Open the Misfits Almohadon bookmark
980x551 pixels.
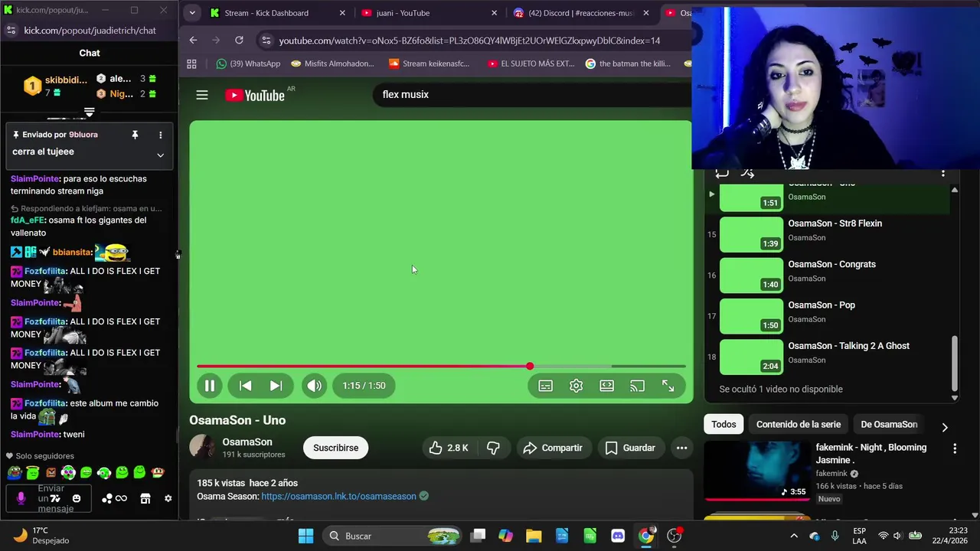tap(332, 64)
